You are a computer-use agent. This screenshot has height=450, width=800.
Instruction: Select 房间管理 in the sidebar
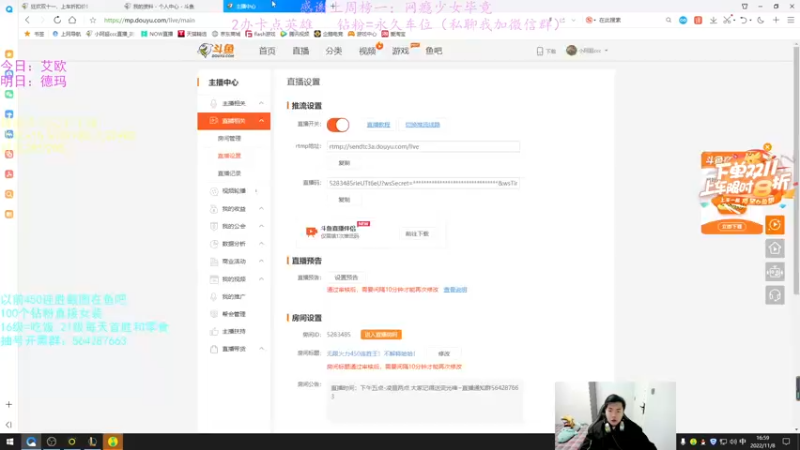[229, 138]
